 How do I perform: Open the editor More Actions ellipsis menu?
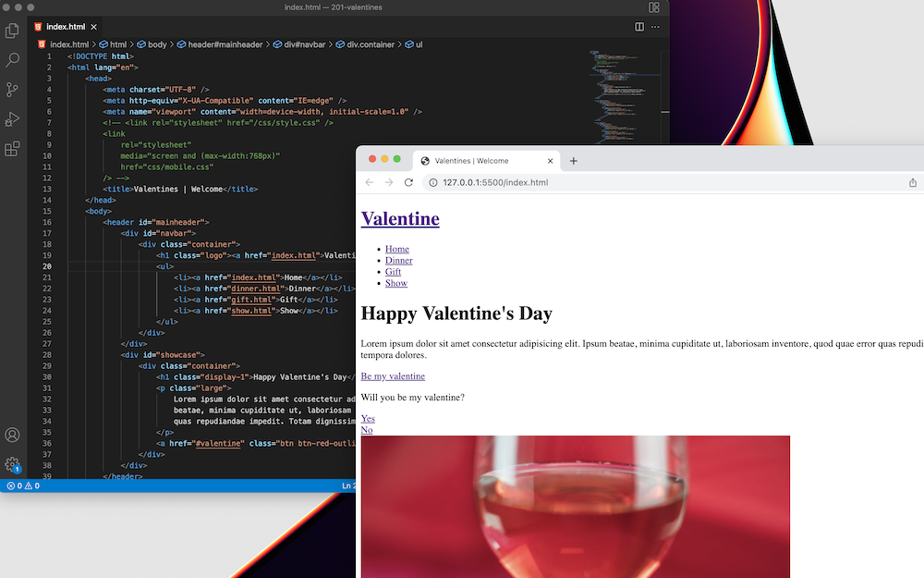(655, 27)
